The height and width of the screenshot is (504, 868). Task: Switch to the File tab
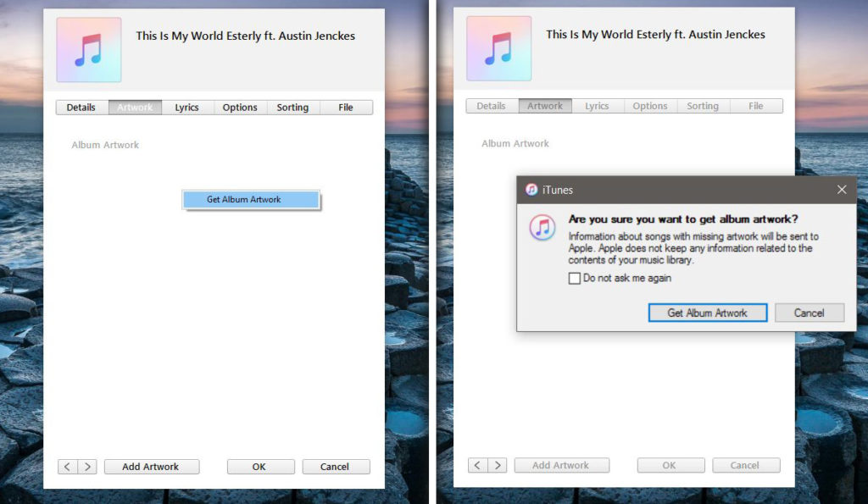[x=345, y=107]
